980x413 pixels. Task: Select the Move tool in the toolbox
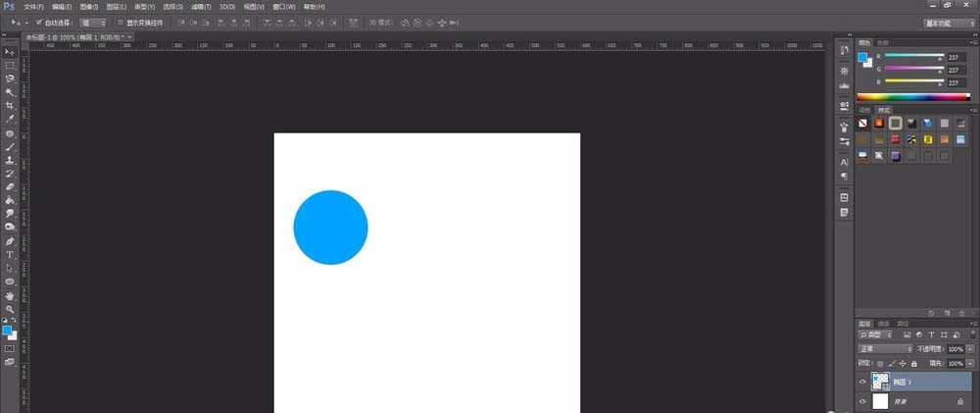pos(10,51)
